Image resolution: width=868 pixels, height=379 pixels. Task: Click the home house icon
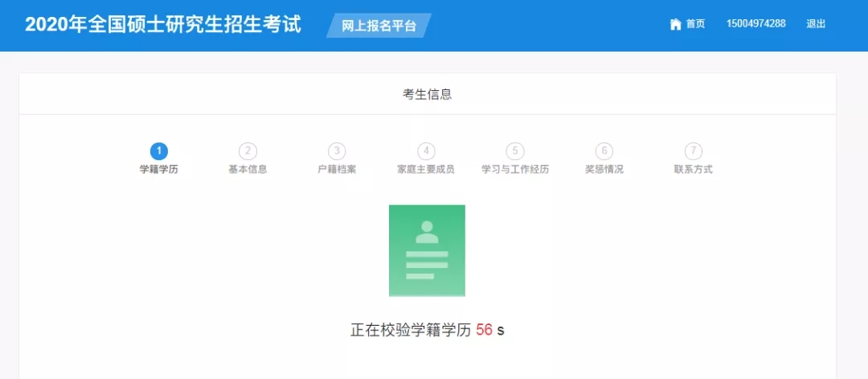pyautogui.click(x=675, y=24)
